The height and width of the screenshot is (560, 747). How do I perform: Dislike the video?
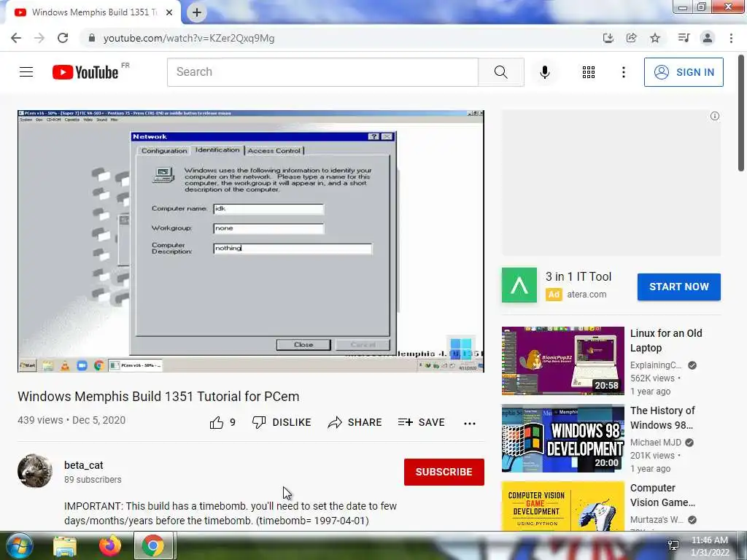282,422
